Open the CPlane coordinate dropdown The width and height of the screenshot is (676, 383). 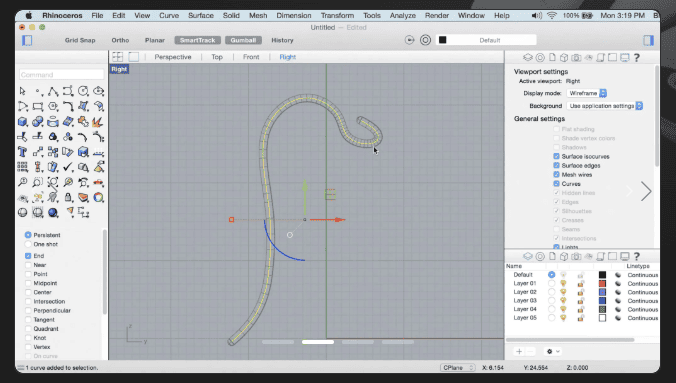(x=458, y=367)
